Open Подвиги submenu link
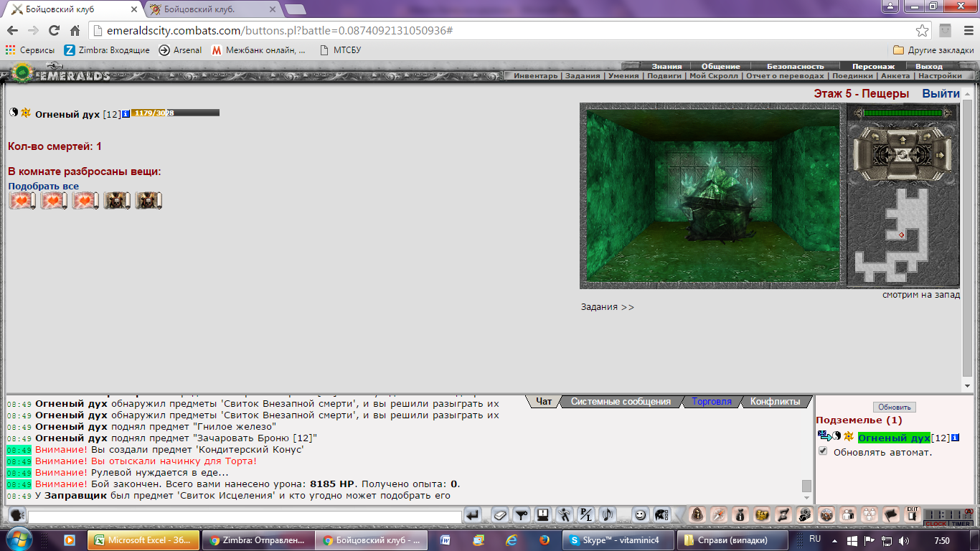The width and height of the screenshot is (980, 551). click(664, 75)
